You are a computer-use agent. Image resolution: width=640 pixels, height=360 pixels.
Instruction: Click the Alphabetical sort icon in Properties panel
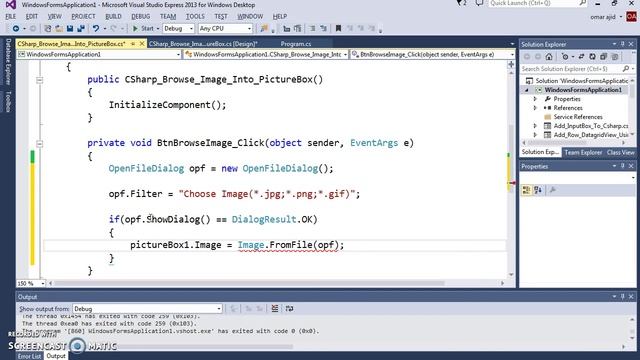(x=538, y=190)
